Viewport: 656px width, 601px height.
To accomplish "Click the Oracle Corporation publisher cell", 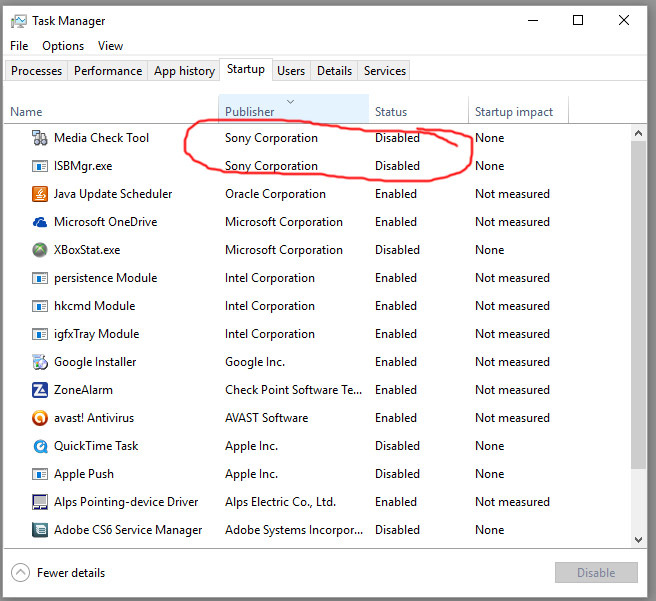I will point(275,194).
